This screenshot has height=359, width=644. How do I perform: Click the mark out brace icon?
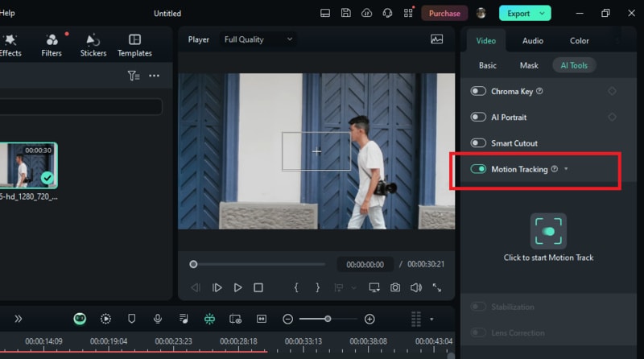tap(317, 287)
